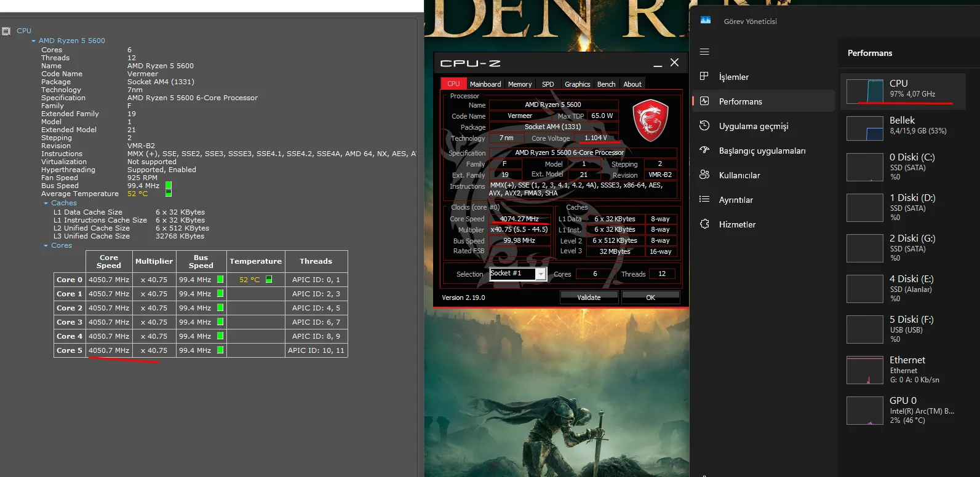980x477 pixels.
Task: Click the green bus speed indicator for Core 0
Action: (220, 279)
